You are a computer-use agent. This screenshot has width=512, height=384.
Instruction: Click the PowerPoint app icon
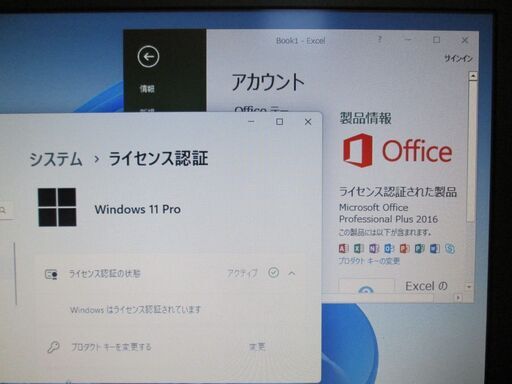click(404, 249)
